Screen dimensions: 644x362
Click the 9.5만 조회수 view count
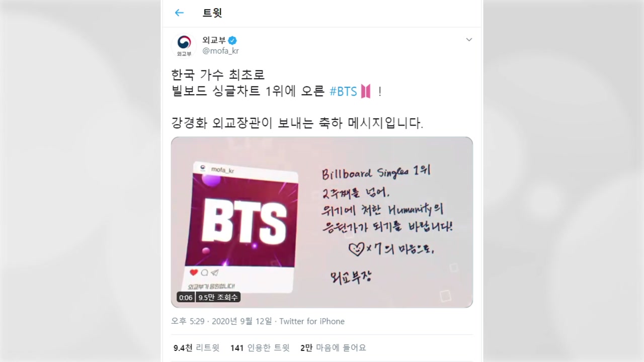(218, 297)
